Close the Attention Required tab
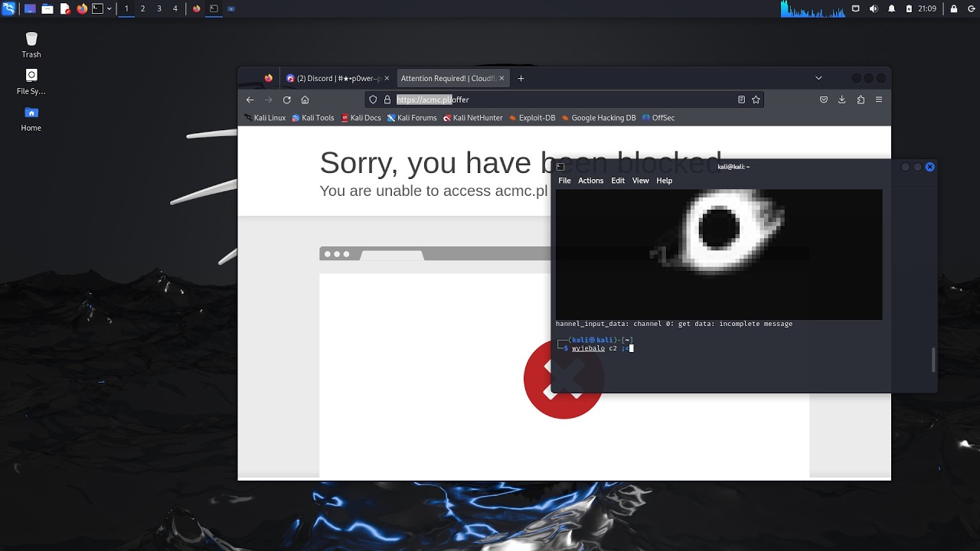Screen dimensions: 980x551 [x=502, y=78]
